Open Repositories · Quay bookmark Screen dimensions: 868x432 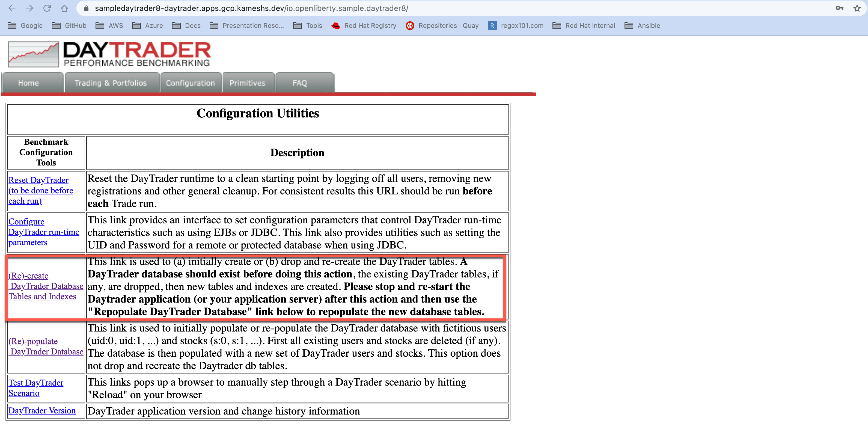[x=442, y=26]
